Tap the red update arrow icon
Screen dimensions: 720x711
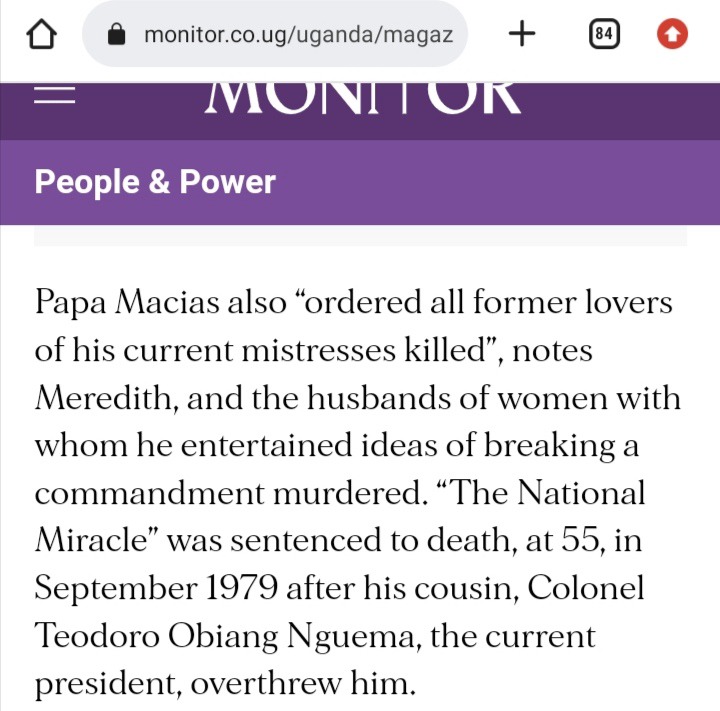(x=672, y=35)
